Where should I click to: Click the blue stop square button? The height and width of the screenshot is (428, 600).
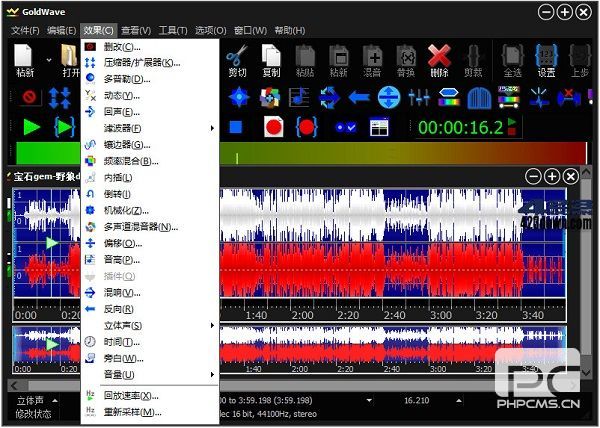click(x=236, y=127)
